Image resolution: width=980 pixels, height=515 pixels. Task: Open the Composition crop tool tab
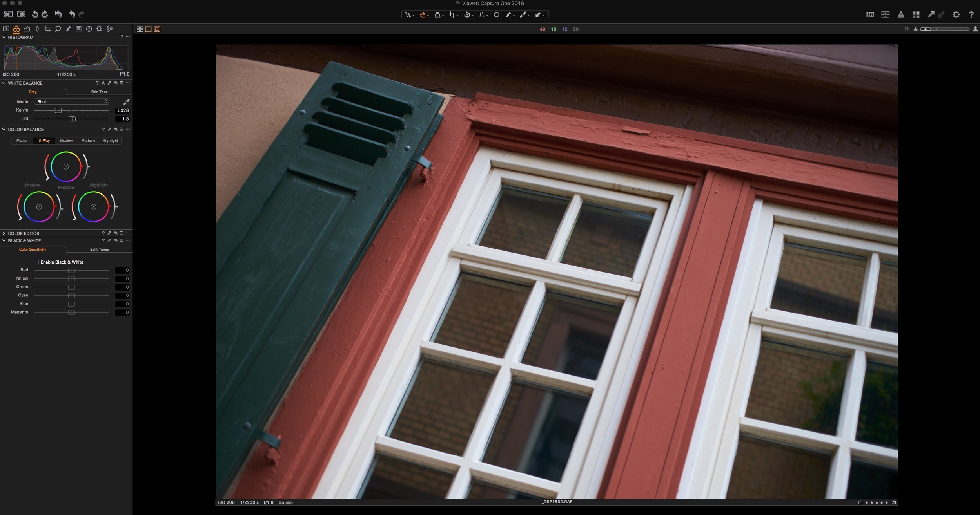click(47, 29)
